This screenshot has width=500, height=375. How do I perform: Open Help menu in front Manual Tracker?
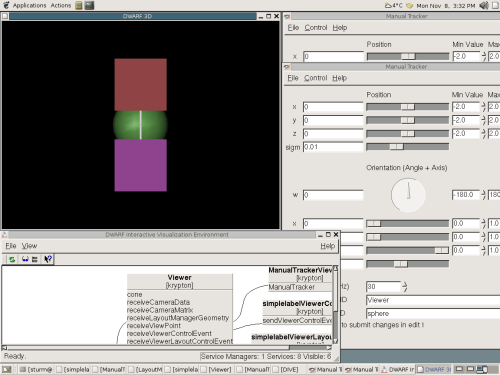click(x=340, y=78)
